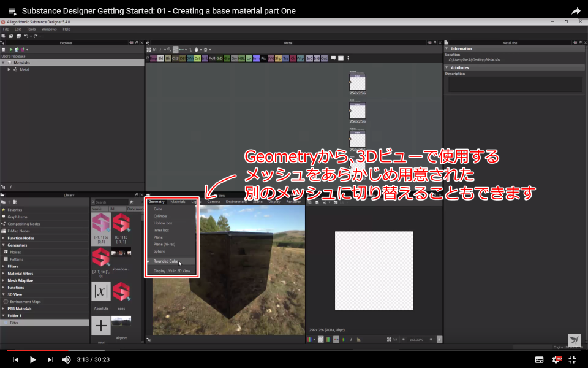
Task: Open the File menu
Action: point(6,29)
